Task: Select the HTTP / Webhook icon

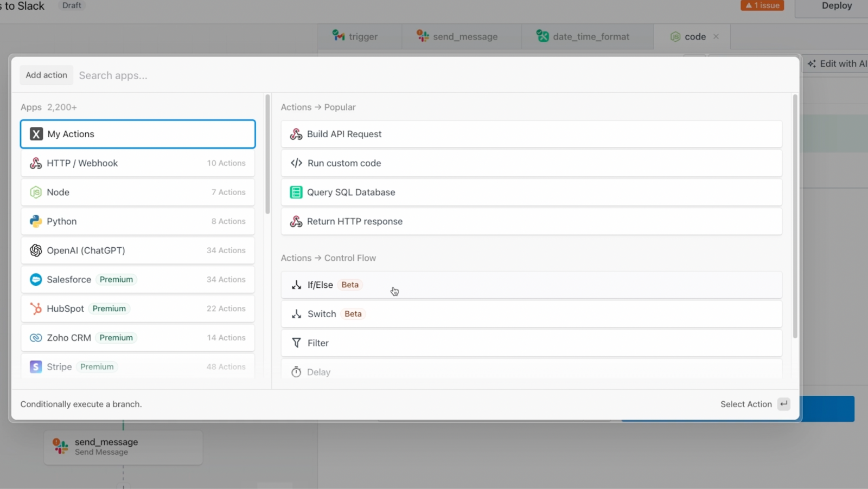Action: point(36,163)
